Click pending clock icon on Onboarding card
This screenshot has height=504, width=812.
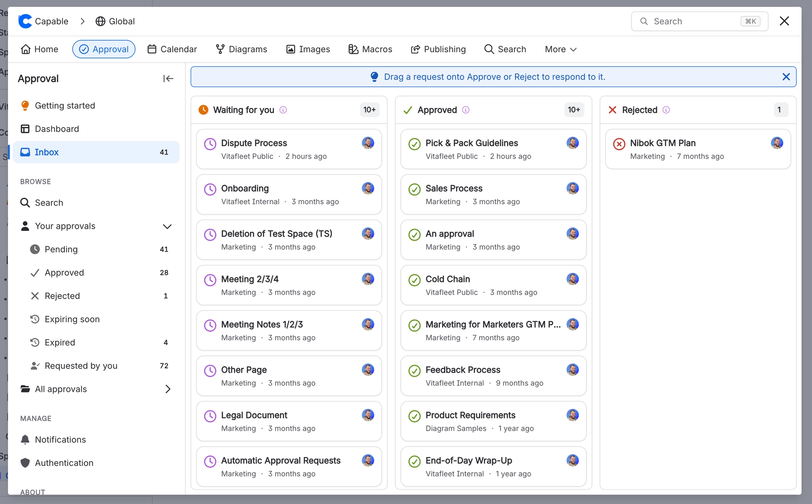[210, 189]
